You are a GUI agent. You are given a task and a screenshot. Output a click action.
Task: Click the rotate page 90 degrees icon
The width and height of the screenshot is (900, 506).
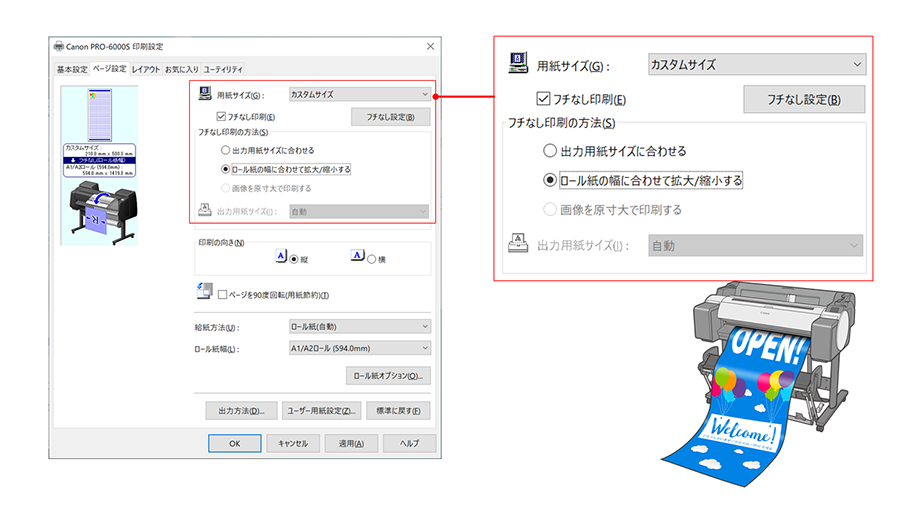click(203, 292)
